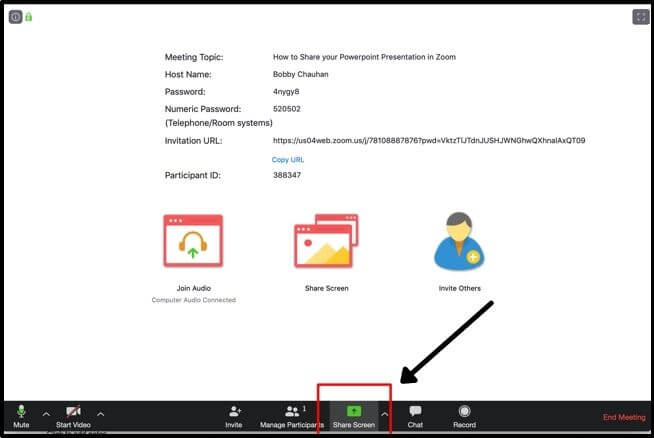Open share options arrow beside Share Screen
Viewport: 654px width, 438px height.
point(385,413)
